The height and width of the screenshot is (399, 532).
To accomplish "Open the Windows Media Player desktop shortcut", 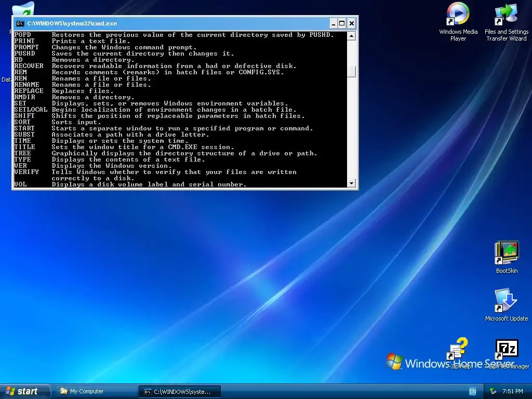I will coord(458,21).
